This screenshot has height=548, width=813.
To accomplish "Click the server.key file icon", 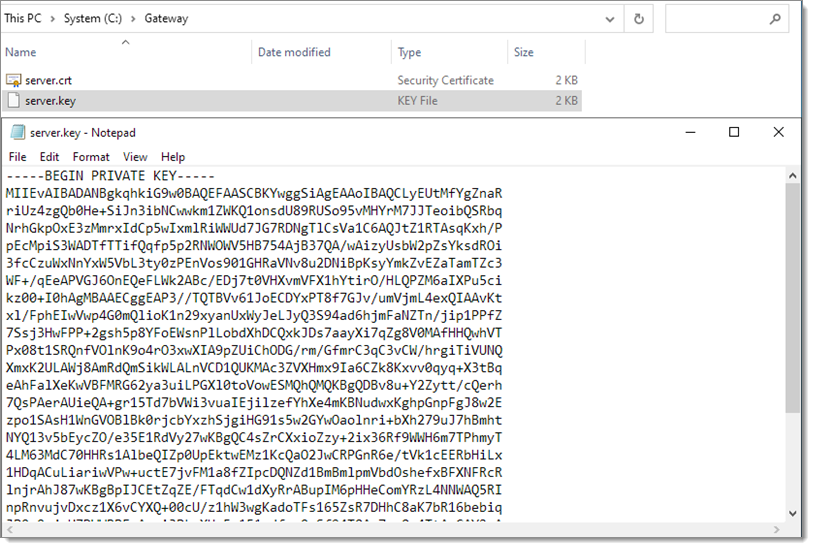I will coord(14,101).
